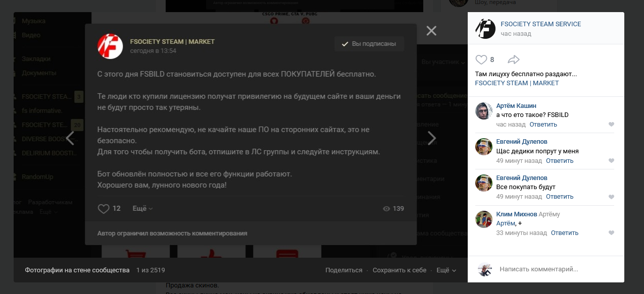This screenshot has width=644, height=294.
Task: Reply to Артём Кашин's comment
Action: click(543, 125)
